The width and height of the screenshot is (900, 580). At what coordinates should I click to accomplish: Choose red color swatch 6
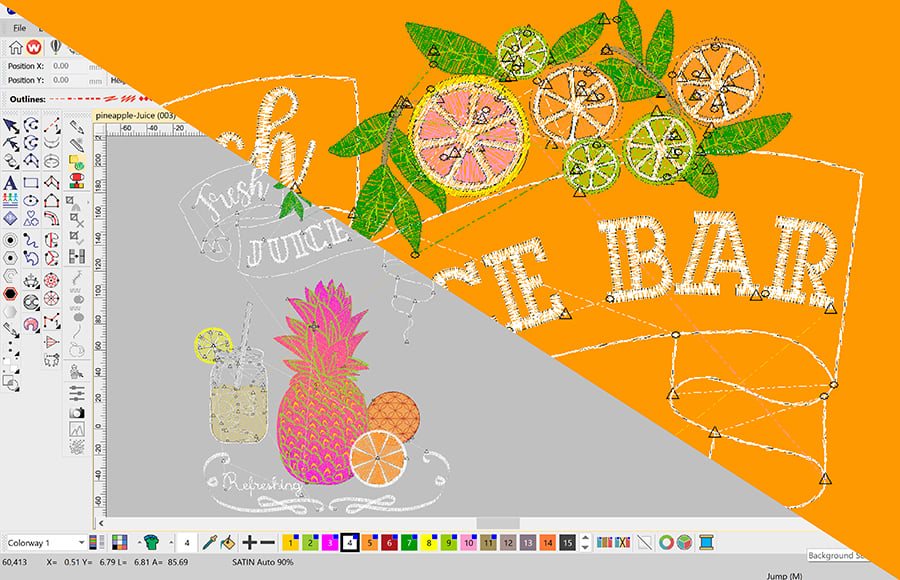(x=389, y=542)
